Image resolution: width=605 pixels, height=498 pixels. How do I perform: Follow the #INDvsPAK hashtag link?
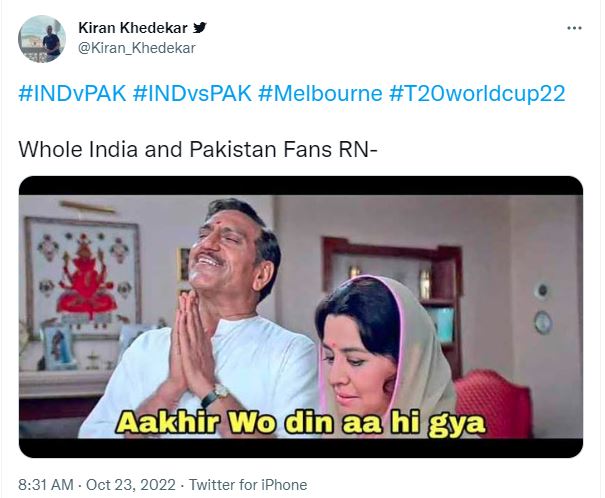pos(192,94)
